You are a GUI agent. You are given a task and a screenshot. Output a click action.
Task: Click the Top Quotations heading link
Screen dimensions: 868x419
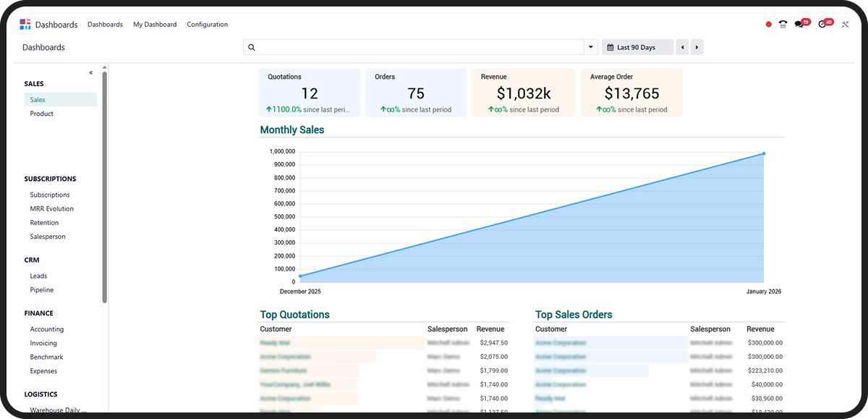tap(294, 315)
